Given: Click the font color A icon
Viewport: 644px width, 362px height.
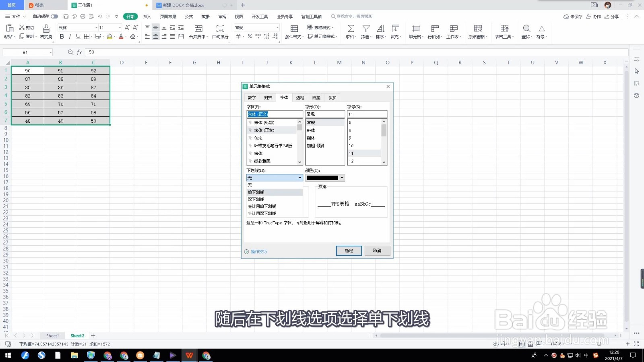Looking at the screenshot, I should [x=121, y=37].
